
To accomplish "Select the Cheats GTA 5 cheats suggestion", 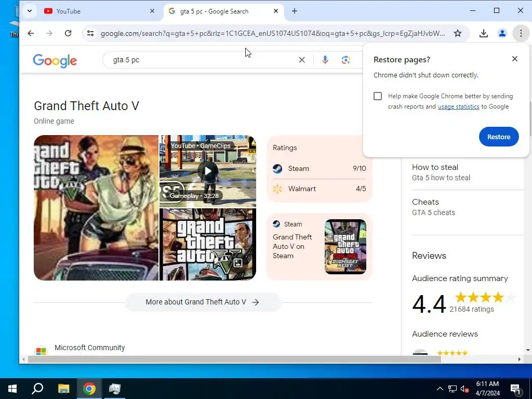I will (x=468, y=207).
